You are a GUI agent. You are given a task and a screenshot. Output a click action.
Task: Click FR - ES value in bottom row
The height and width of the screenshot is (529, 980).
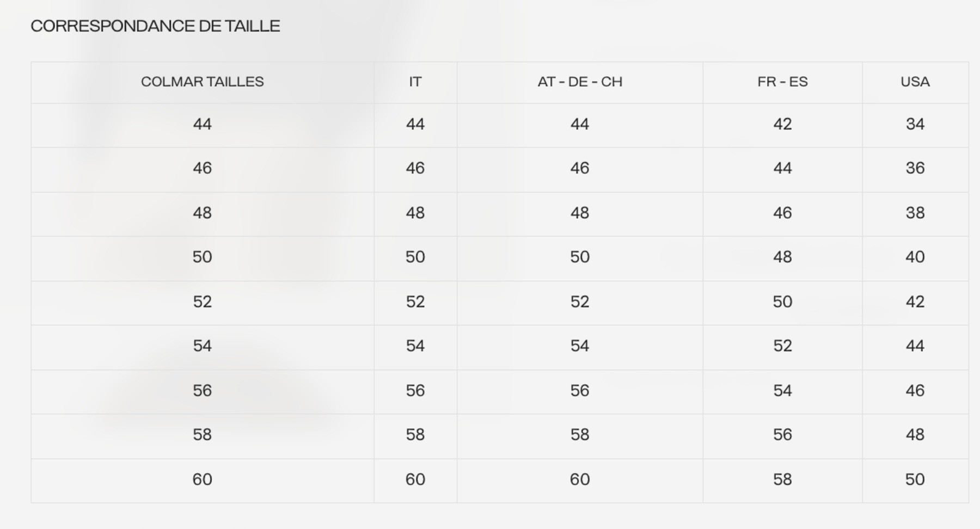click(782, 479)
